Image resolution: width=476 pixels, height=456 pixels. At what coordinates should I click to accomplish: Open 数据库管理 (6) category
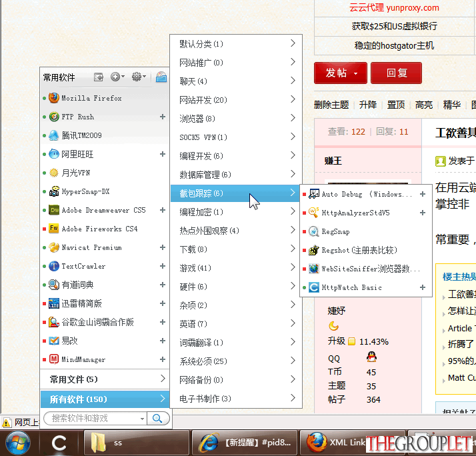tap(236, 175)
